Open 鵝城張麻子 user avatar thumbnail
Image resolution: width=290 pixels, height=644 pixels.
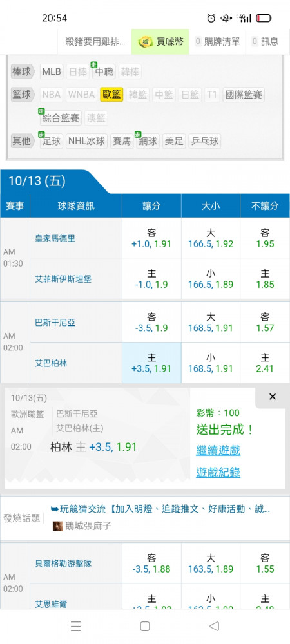click(x=58, y=526)
